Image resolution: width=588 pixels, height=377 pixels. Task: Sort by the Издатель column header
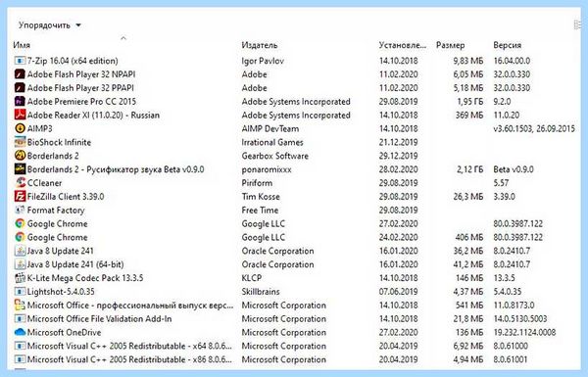pyautogui.click(x=260, y=45)
